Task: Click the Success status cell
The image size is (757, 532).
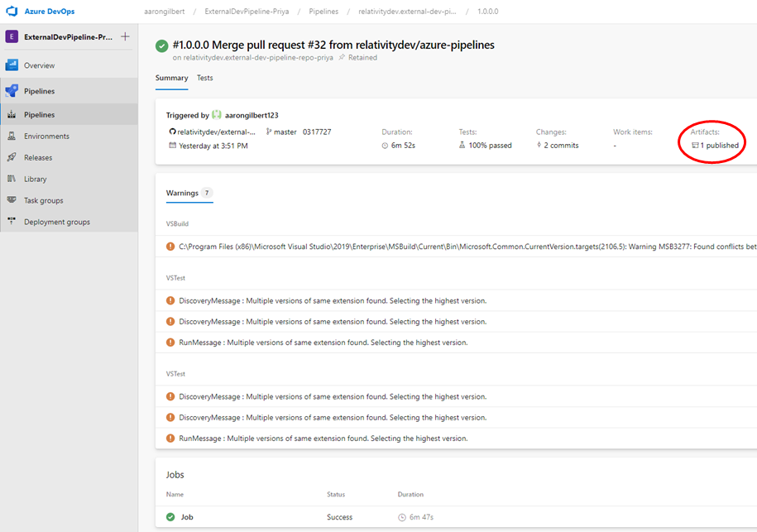Action: click(339, 517)
